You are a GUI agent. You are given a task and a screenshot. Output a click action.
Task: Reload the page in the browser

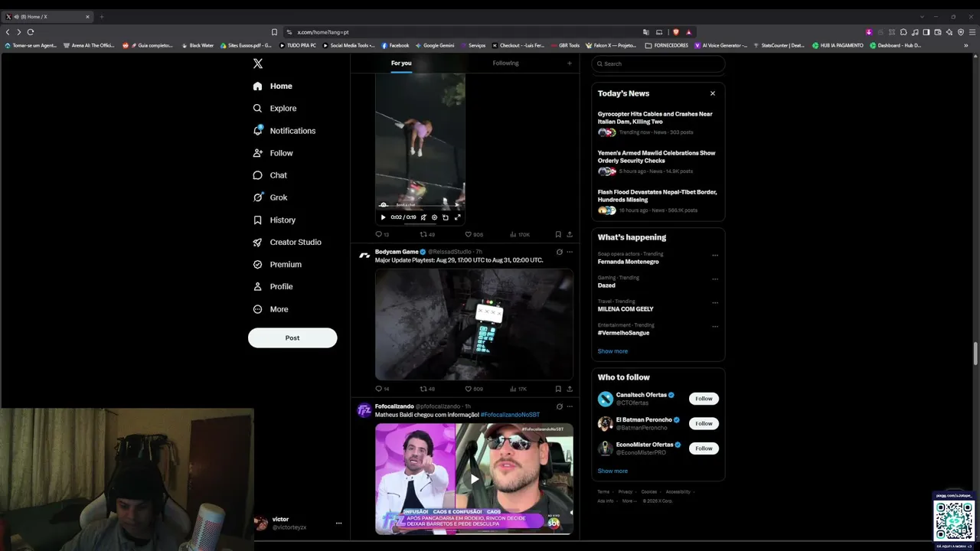[x=31, y=32]
